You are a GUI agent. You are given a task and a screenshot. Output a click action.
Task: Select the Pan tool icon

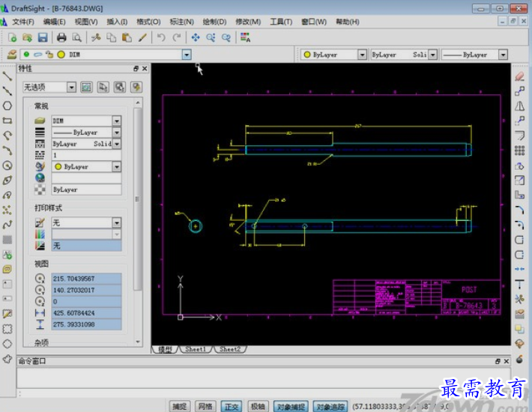point(196,37)
